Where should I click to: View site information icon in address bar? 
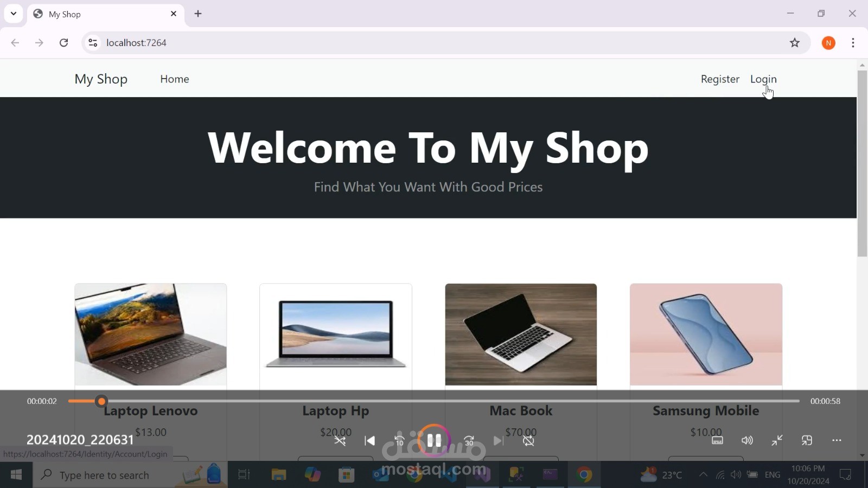tap(93, 43)
